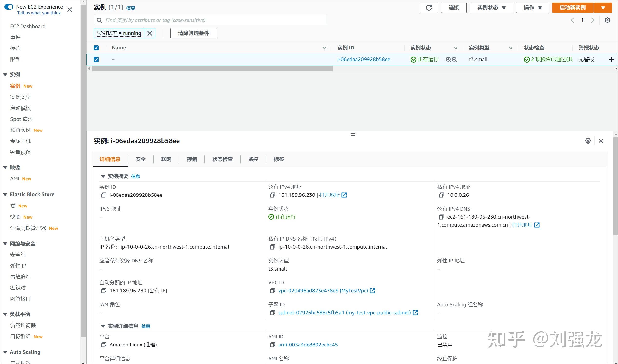This screenshot has width=618, height=364.
Task: Click the zoom-in magnifier next to 正在运行
Action: click(x=448, y=59)
